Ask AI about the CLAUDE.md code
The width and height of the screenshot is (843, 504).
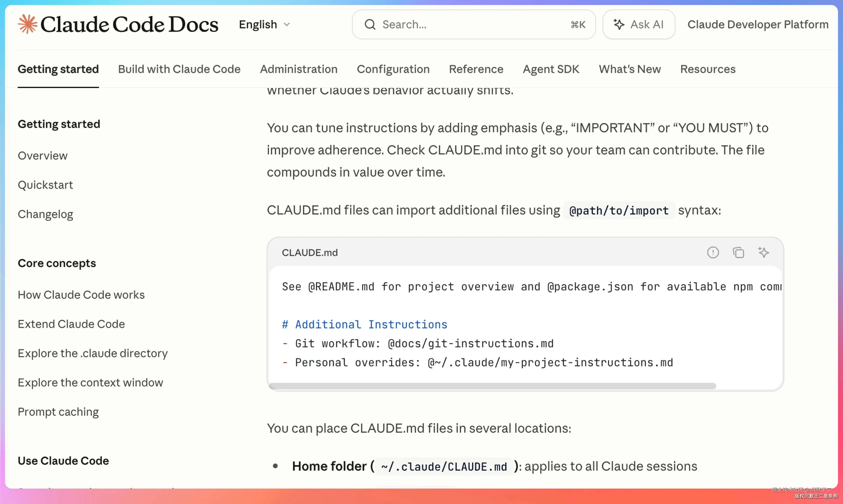click(x=764, y=252)
